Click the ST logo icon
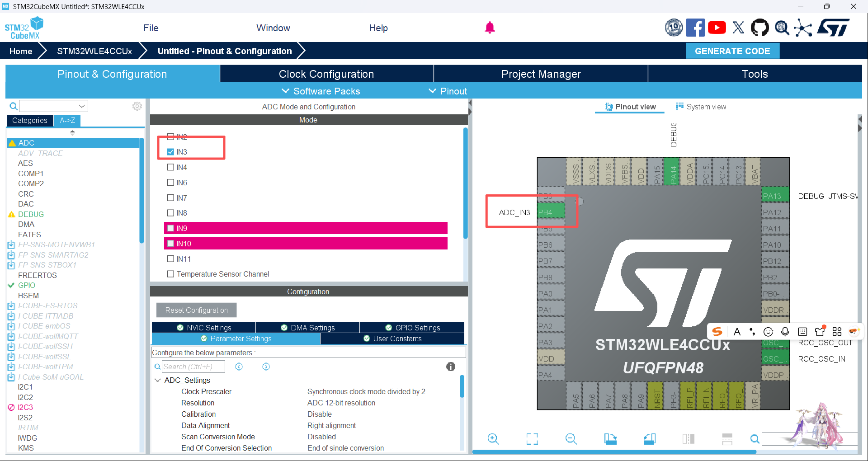This screenshot has height=461, width=868. (833, 28)
